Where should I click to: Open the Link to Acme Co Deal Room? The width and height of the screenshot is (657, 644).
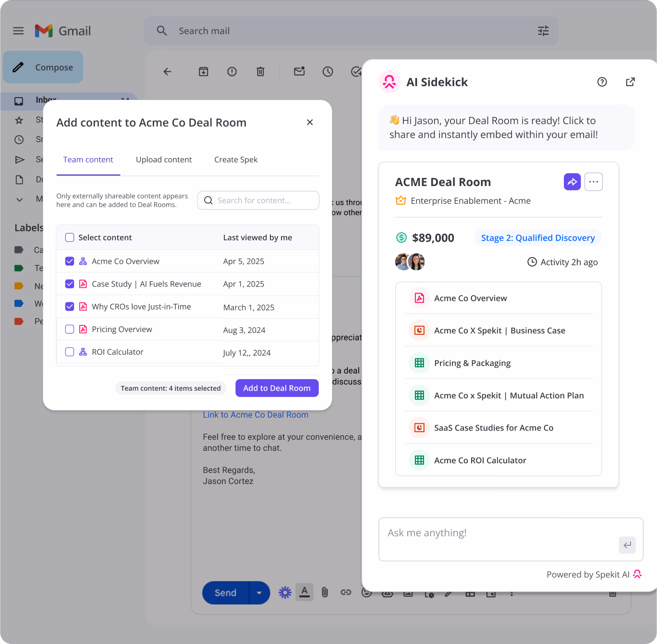pos(255,415)
